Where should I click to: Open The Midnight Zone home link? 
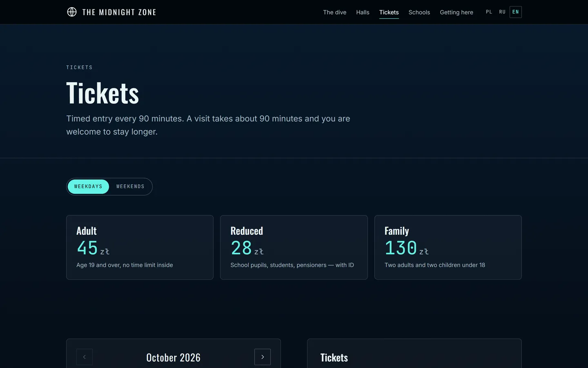(x=111, y=12)
